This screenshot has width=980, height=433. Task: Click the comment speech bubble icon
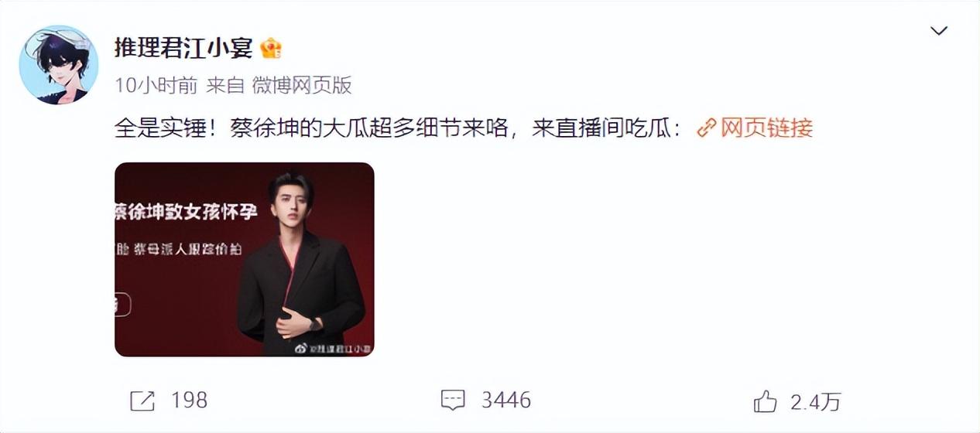click(453, 401)
